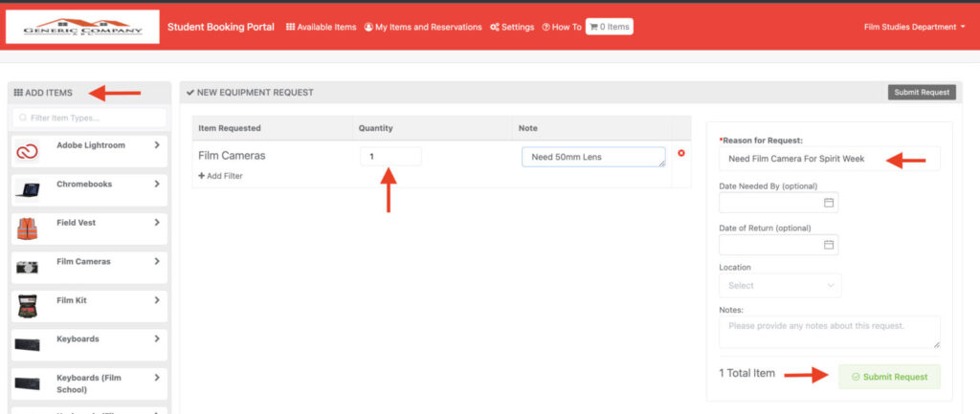Open the Location select dropdown
This screenshot has height=414, width=980.
[779, 285]
